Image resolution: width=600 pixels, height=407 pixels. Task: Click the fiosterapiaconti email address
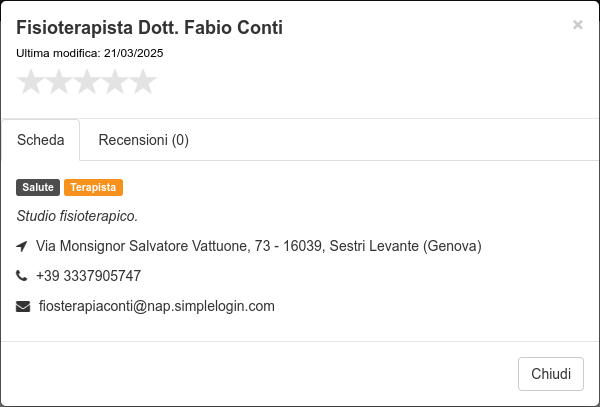(x=157, y=306)
